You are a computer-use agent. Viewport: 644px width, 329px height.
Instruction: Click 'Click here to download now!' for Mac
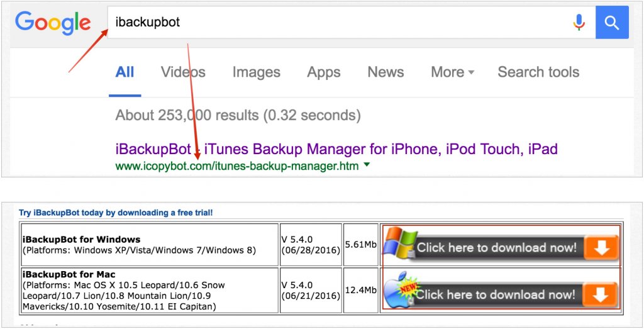pos(496,294)
